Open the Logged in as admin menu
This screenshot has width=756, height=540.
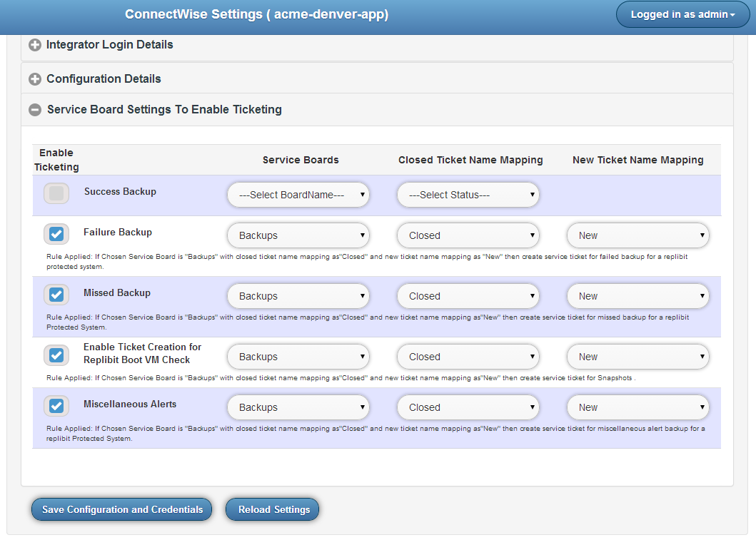pos(682,14)
